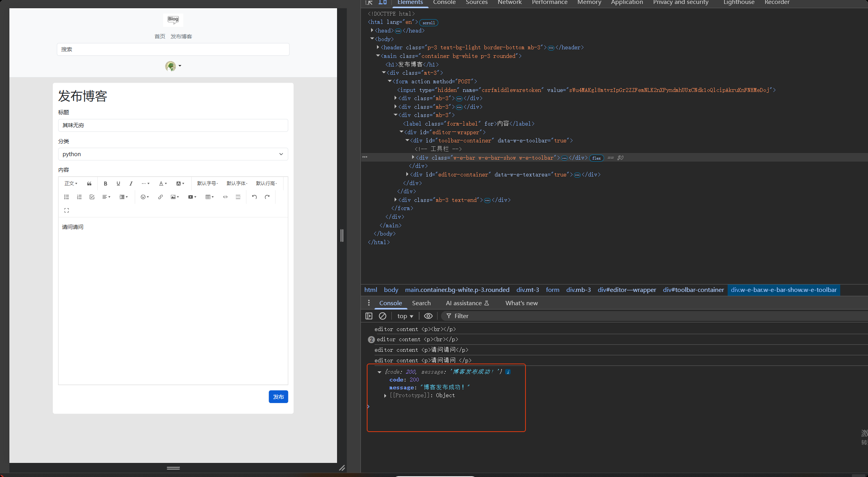Screen dimensions: 868x477
Task: Open the Search drawer tab
Action: click(x=421, y=303)
